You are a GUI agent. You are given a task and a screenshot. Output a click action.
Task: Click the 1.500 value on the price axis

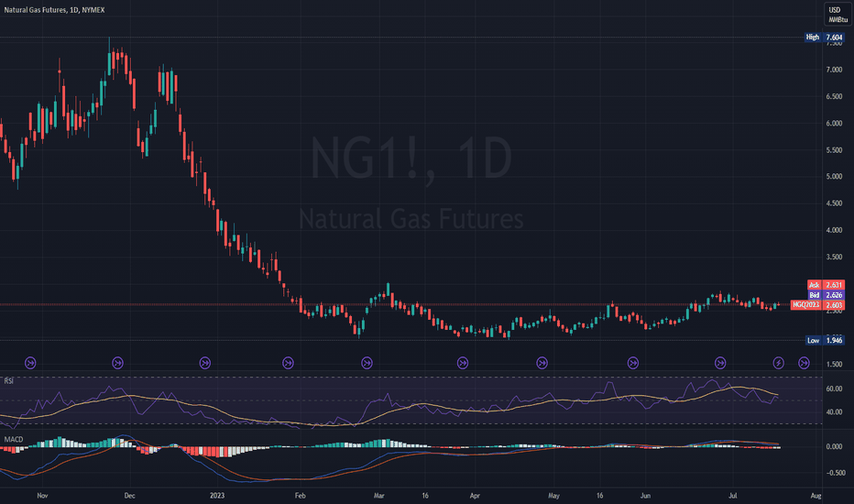tap(834, 364)
